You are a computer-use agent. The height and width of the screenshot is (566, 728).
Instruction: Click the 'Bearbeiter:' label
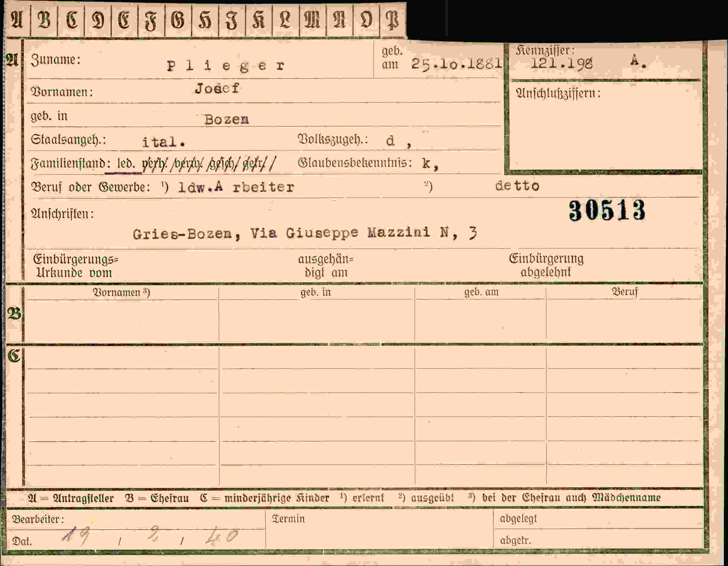pyautogui.click(x=38, y=519)
